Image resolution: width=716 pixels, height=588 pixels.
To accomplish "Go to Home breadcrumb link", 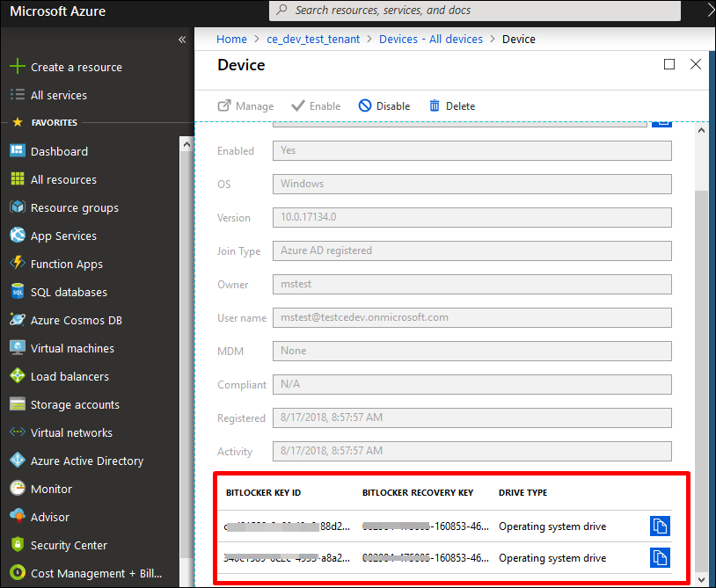I will click(x=231, y=40).
